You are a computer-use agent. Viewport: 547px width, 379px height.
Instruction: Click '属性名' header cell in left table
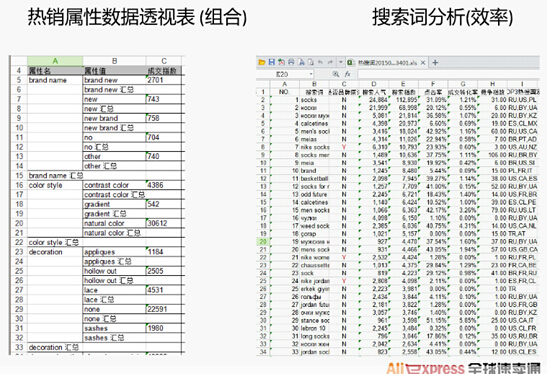pyautogui.click(x=55, y=70)
